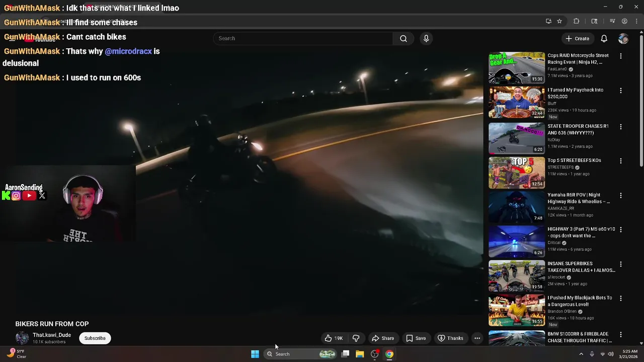Open That.kawi_Dude channel name link

pyautogui.click(x=52, y=335)
